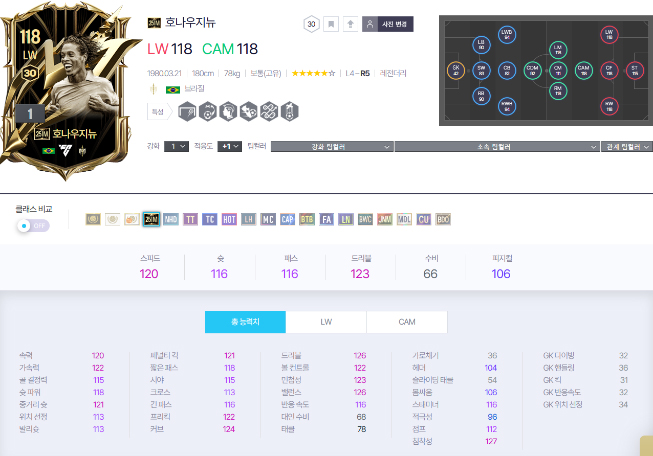
Task: Open the 적응도 dropdown showing +1
Action: 229,147
